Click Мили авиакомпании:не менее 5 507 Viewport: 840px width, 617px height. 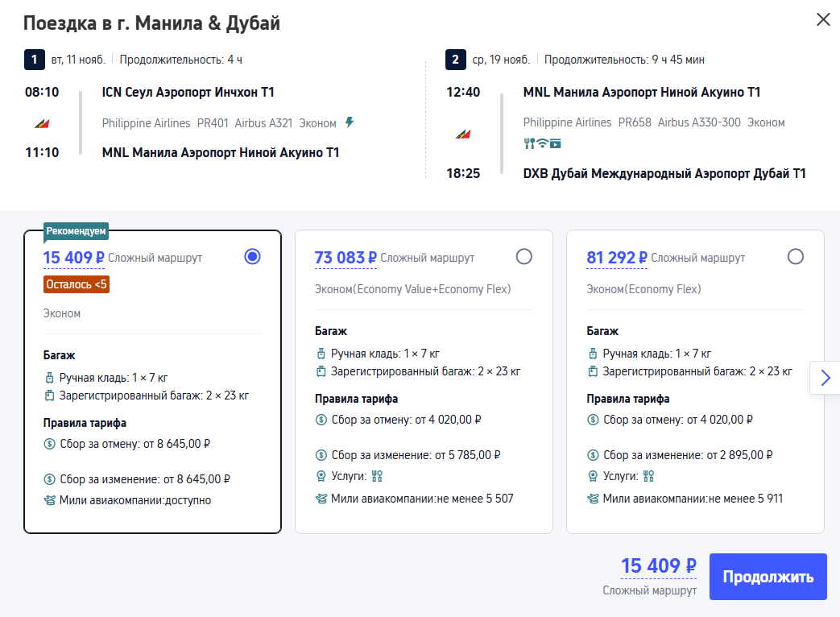[422, 499]
